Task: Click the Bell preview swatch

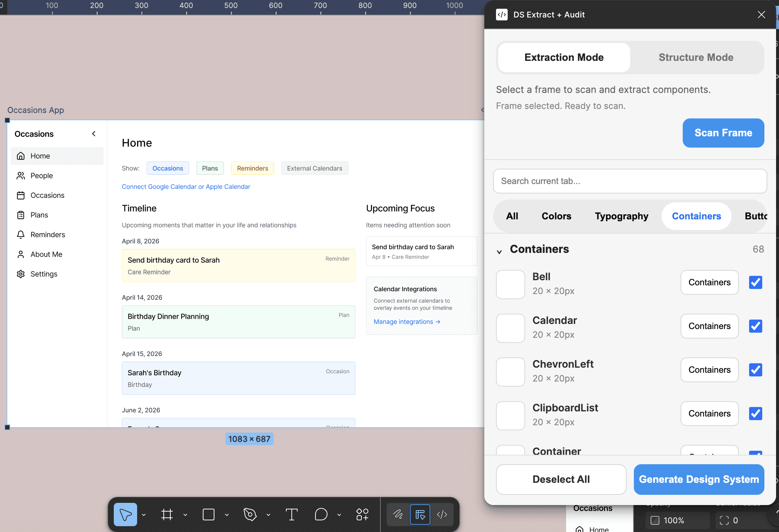Action: coord(510,284)
